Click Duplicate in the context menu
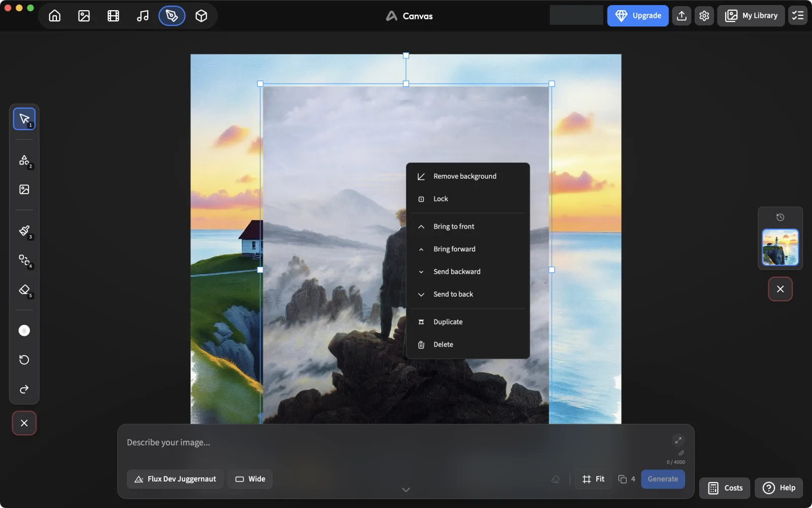Viewport: 812px width, 508px height. pos(468,322)
